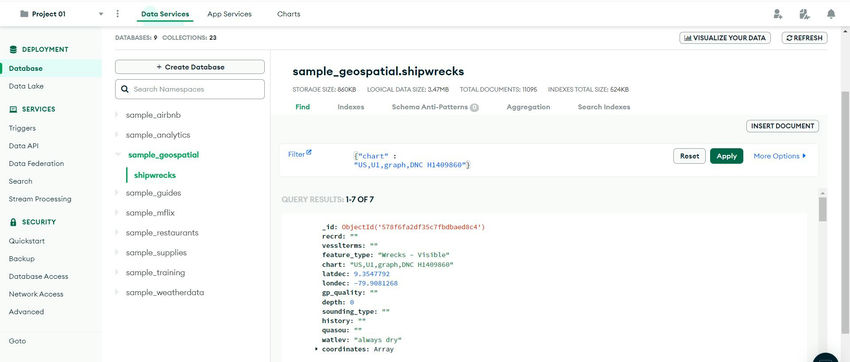The width and height of the screenshot is (850, 362).
Task: Open the project options three-dot menu
Action: pyautogui.click(x=118, y=14)
